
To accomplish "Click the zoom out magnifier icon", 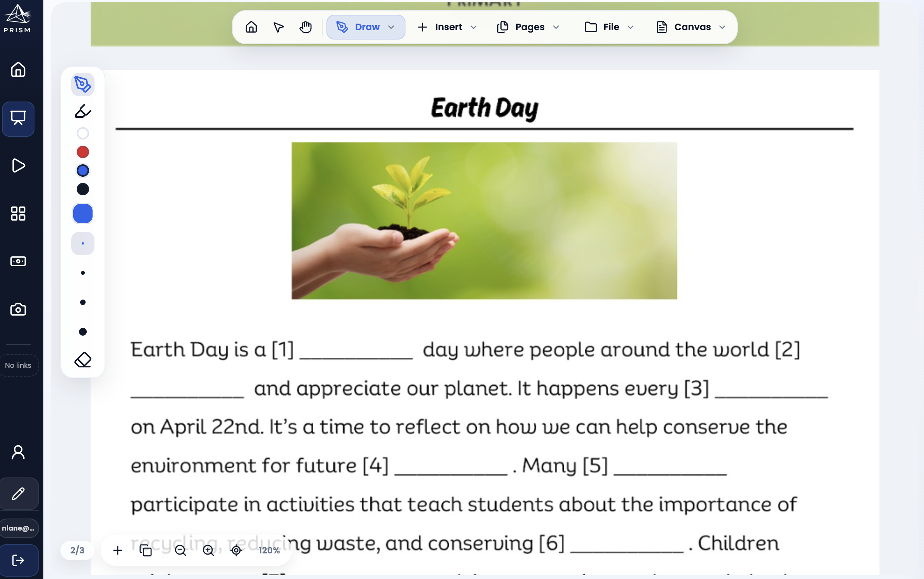I will (x=180, y=550).
